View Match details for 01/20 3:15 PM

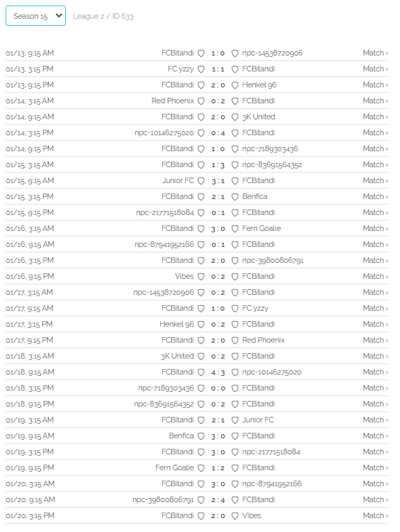[375, 515]
